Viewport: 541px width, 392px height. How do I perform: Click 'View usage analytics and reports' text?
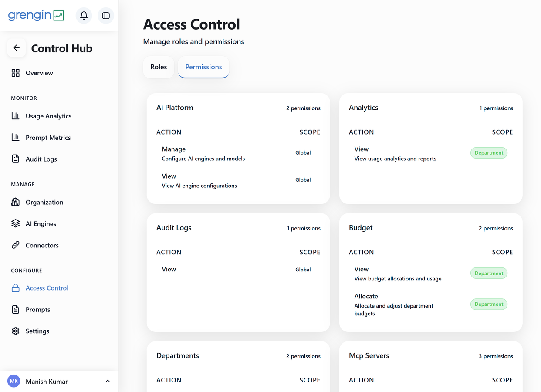tap(395, 159)
